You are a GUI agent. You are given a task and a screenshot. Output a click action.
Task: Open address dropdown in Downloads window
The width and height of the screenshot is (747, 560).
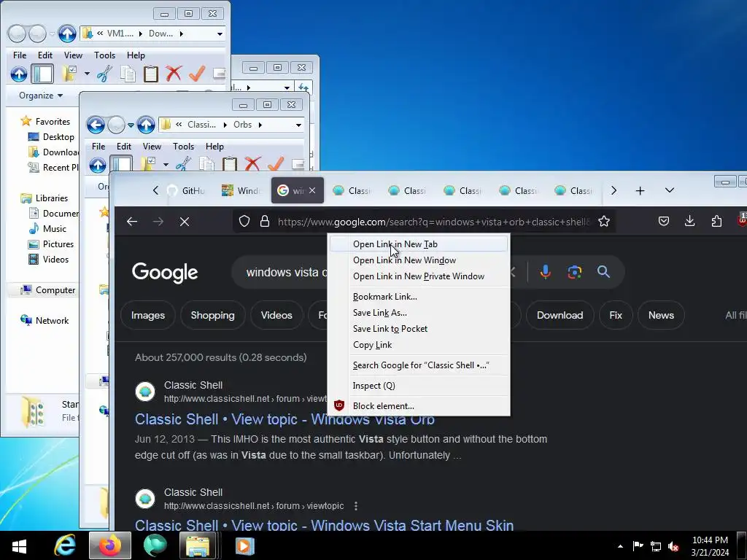click(x=220, y=34)
